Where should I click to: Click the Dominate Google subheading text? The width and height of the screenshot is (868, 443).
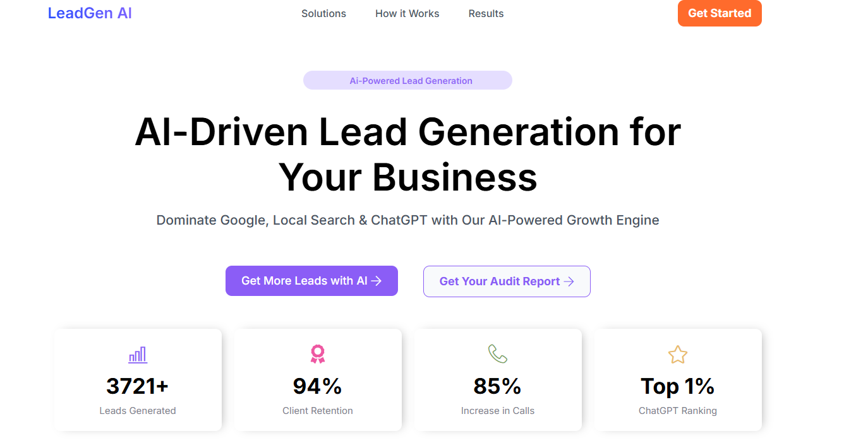coord(407,220)
